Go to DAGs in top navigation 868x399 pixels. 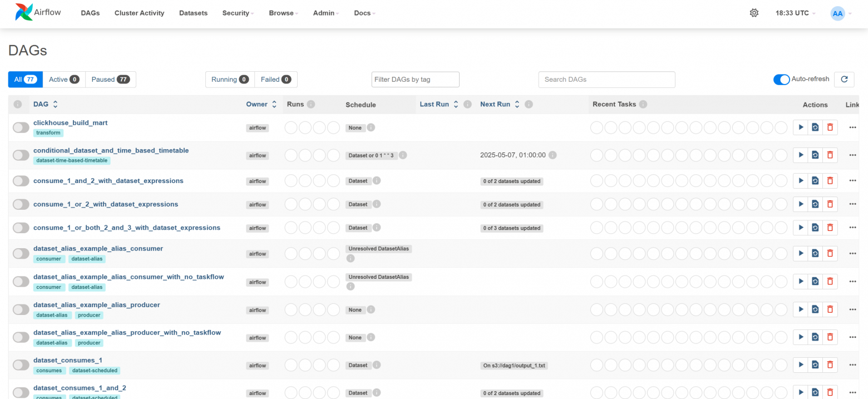pyautogui.click(x=90, y=13)
